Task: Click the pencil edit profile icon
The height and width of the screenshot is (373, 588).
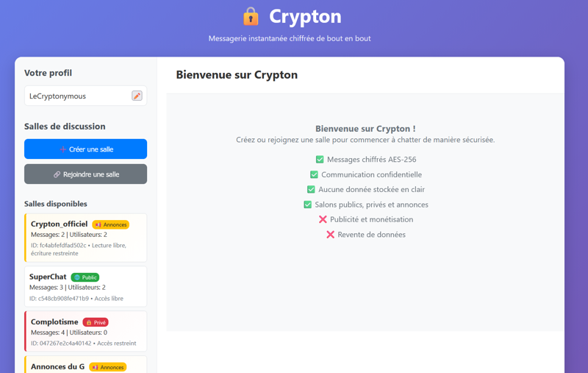Action: click(137, 96)
